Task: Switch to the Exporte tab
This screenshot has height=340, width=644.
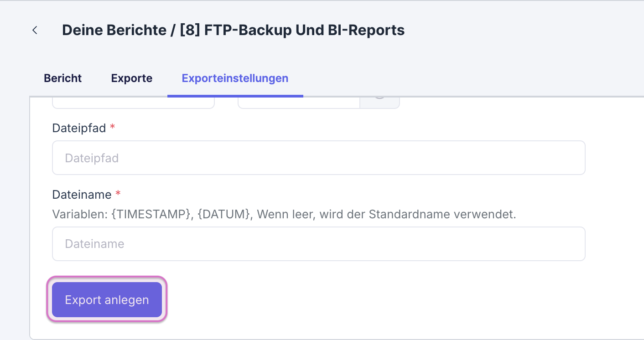Action: pyautogui.click(x=131, y=78)
